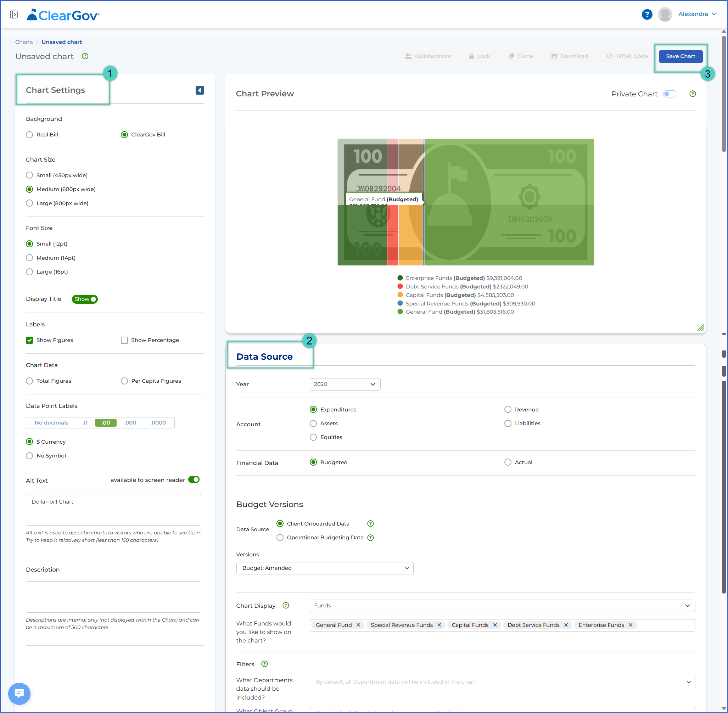
Task: Remove General Fund tag with its X icon
Action: pos(358,625)
